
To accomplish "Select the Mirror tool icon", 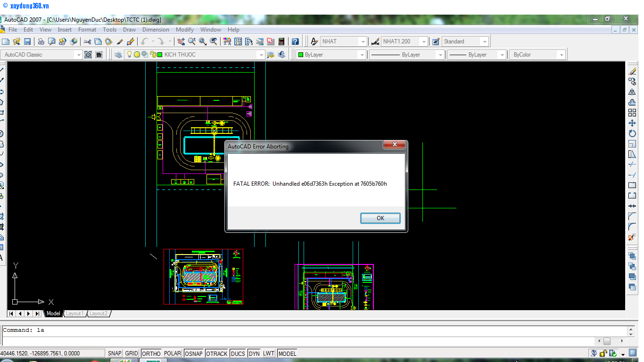I will 632,92.
